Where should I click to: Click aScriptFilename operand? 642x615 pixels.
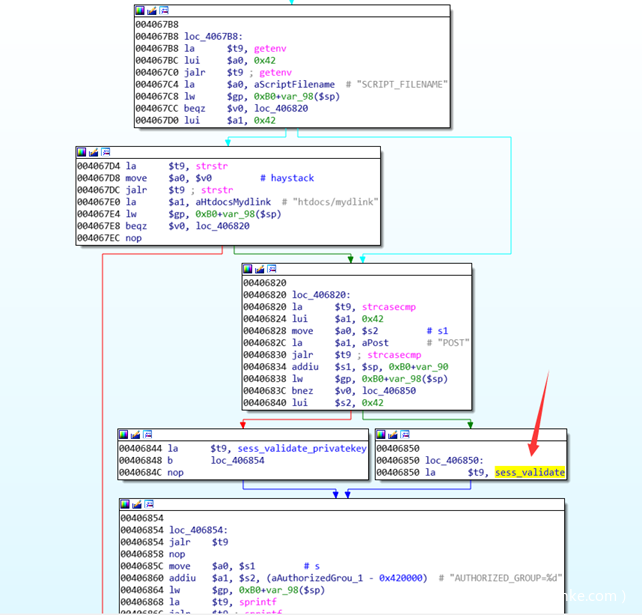(x=294, y=84)
